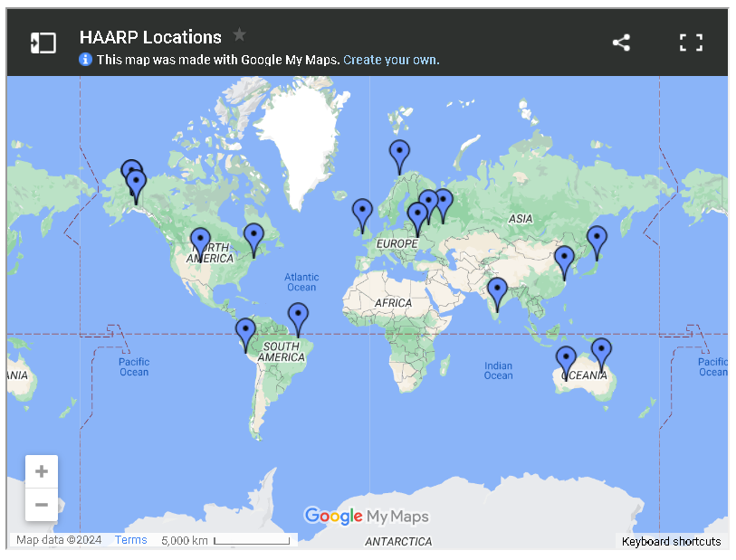
Task: Open the Terms link
Action: tap(130, 540)
